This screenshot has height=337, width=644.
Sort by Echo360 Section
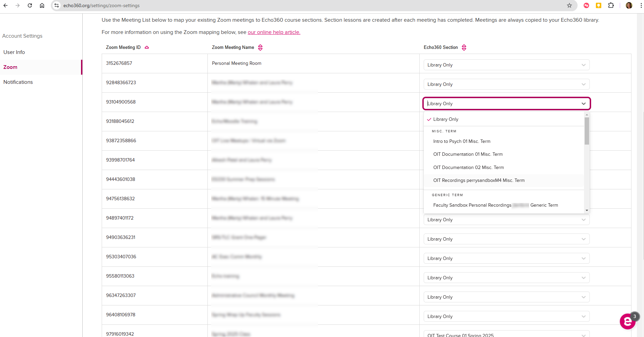click(x=464, y=48)
